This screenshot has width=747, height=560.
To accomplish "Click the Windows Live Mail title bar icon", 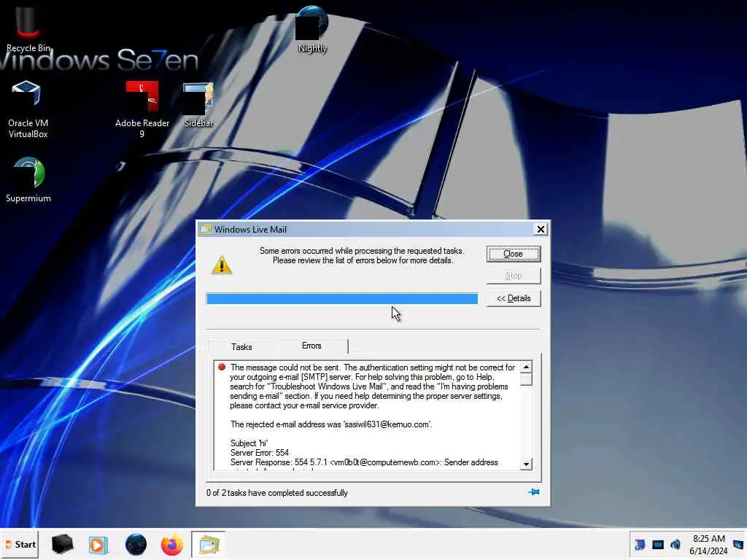I will coord(205,229).
